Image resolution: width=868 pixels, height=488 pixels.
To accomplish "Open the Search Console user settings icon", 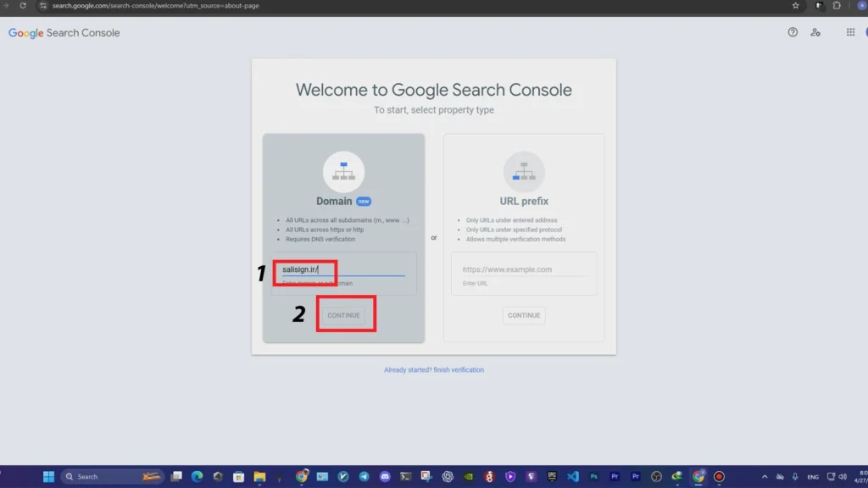I will click(815, 33).
